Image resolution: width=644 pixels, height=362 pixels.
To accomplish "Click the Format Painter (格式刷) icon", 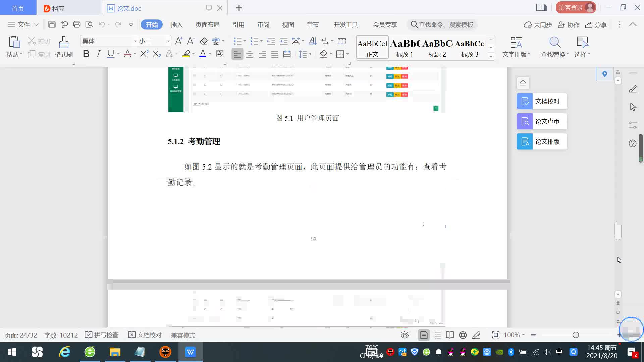I will click(x=63, y=43).
